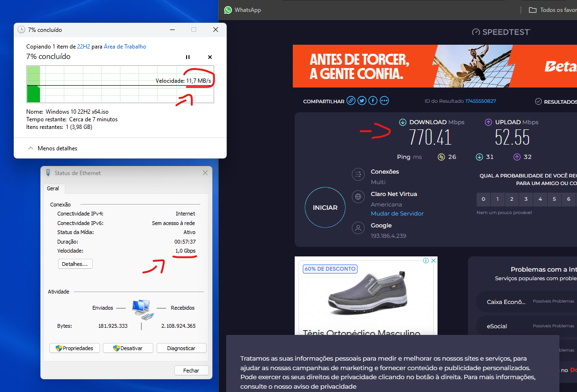
Task: Select the IP address 193.186.4.239
Action: click(388, 236)
